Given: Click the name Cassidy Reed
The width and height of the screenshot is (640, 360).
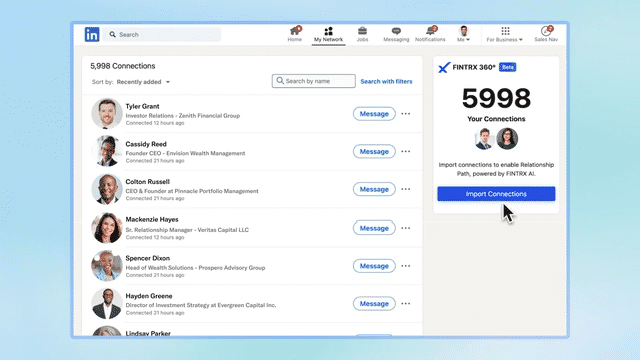Looking at the screenshot, I should [x=146, y=144].
